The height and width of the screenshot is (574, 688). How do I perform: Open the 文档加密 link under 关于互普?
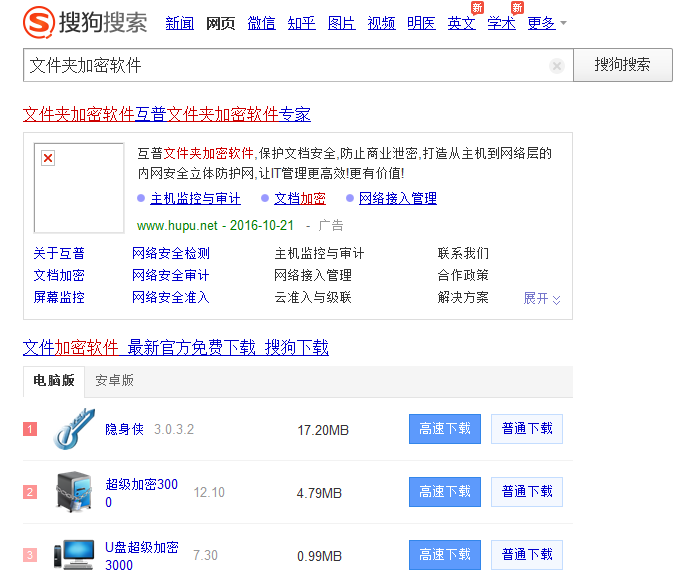coord(59,275)
